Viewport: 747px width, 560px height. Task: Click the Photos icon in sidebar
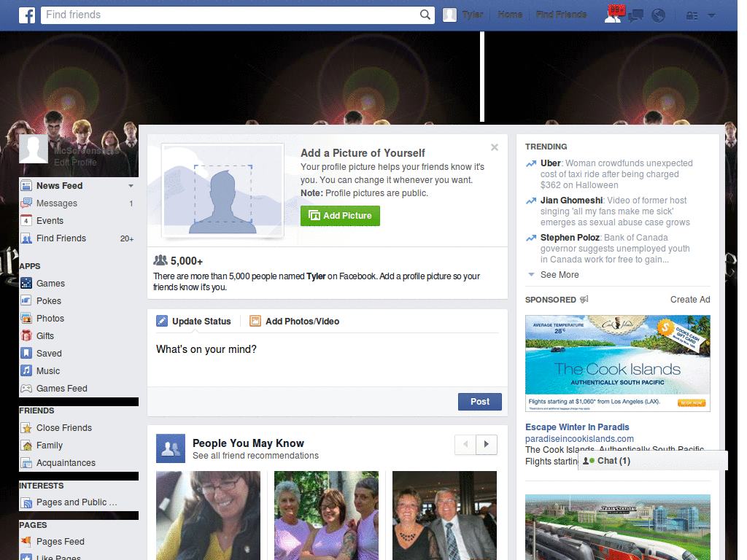27,319
